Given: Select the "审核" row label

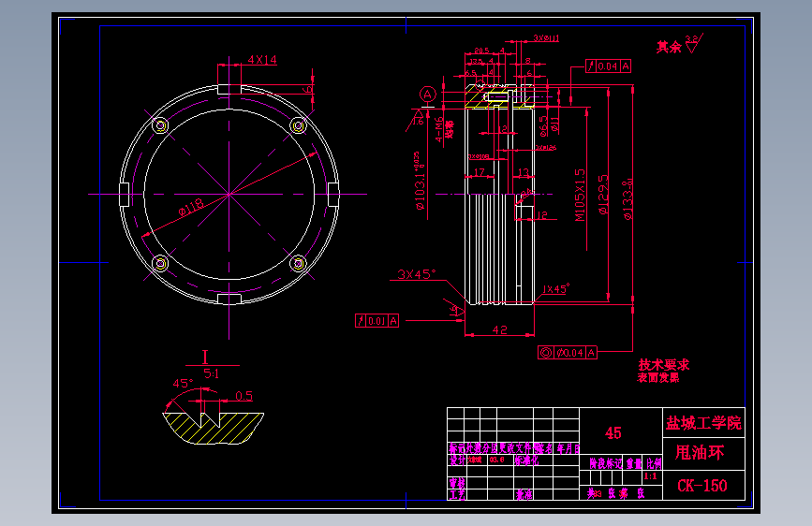Looking at the screenshot, I should tap(457, 483).
